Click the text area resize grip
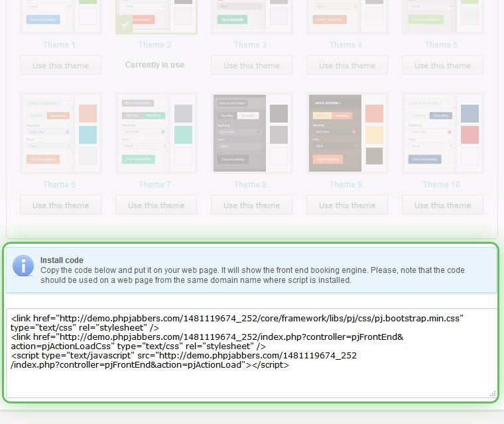Viewport: 504px width, 424px height. (x=493, y=394)
